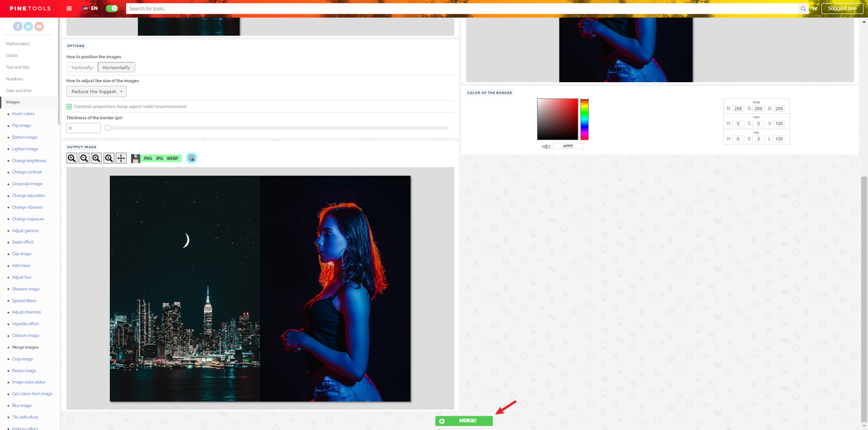This screenshot has height=430, width=868.
Task: Open the Change saturation tool
Action: [28, 195]
